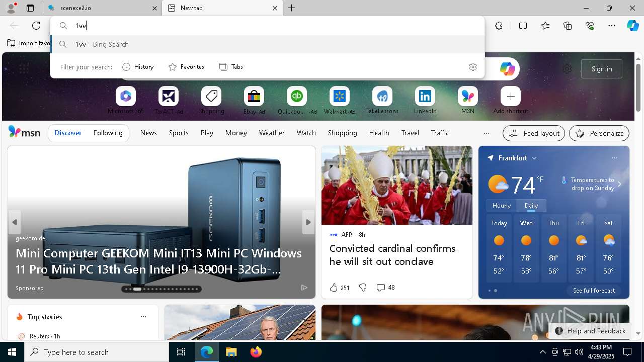This screenshot has height=362, width=644.
Task: Dislike the cardinal article thumbs down
Action: tap(363, 288)
